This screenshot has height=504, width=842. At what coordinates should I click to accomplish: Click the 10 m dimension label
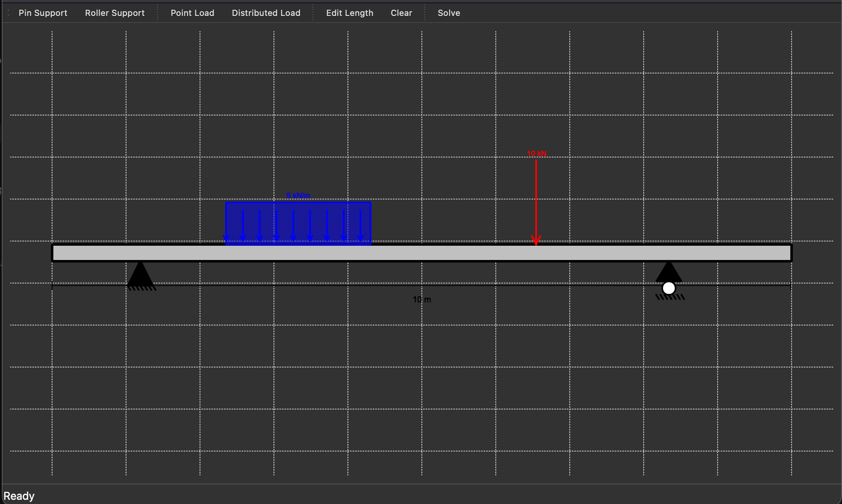(x=422, y=299)
